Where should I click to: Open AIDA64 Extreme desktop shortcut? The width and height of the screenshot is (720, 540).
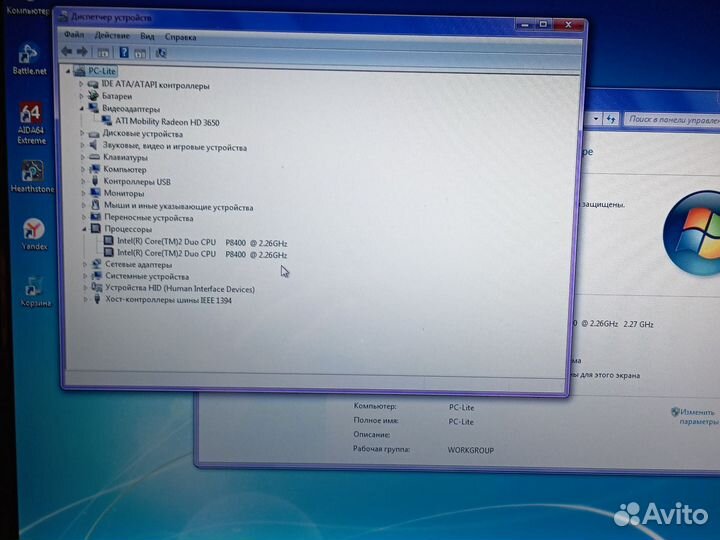(x=31, y=124)
